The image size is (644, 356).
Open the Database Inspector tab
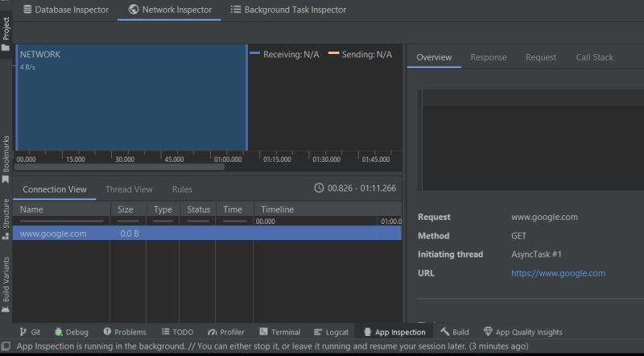66,10
